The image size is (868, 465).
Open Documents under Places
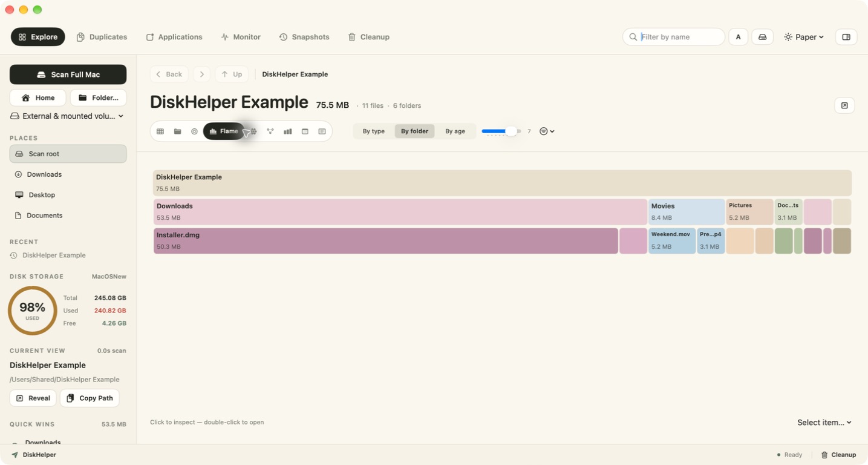pyautogui.click(x=68, y=216)
